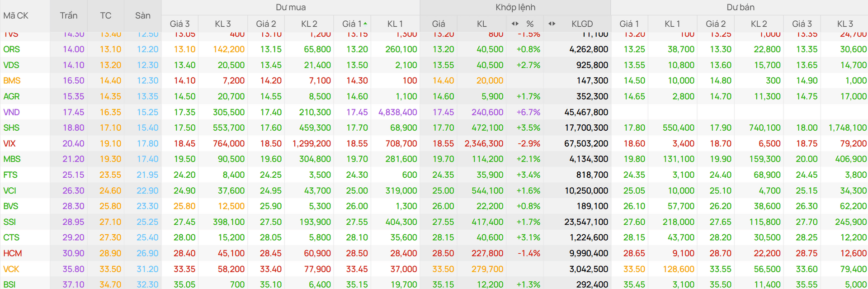Click the Khớp lệnh header group

515,7
